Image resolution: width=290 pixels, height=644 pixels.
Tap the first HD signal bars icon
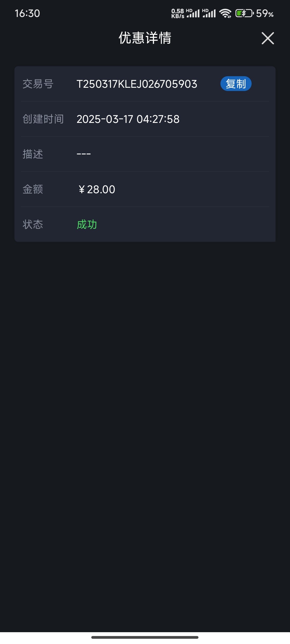193,13
